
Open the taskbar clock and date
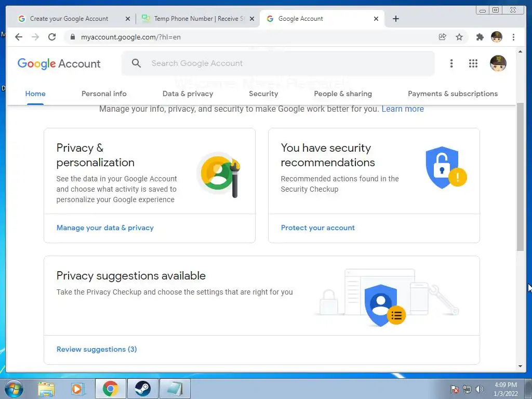(506, 389)
